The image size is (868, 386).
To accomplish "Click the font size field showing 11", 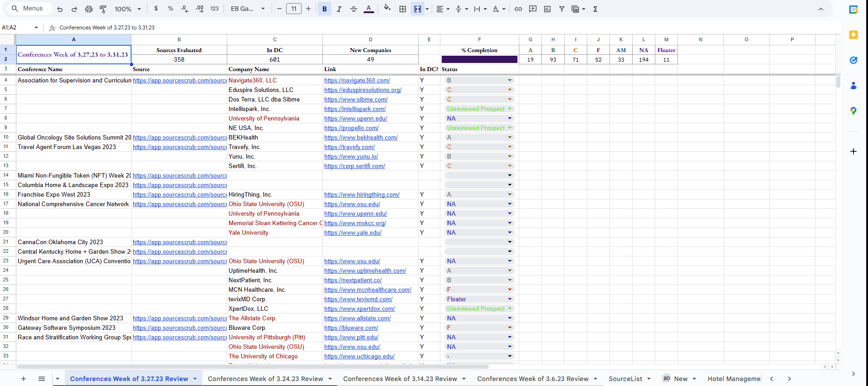I will click(x=294, y=9).
